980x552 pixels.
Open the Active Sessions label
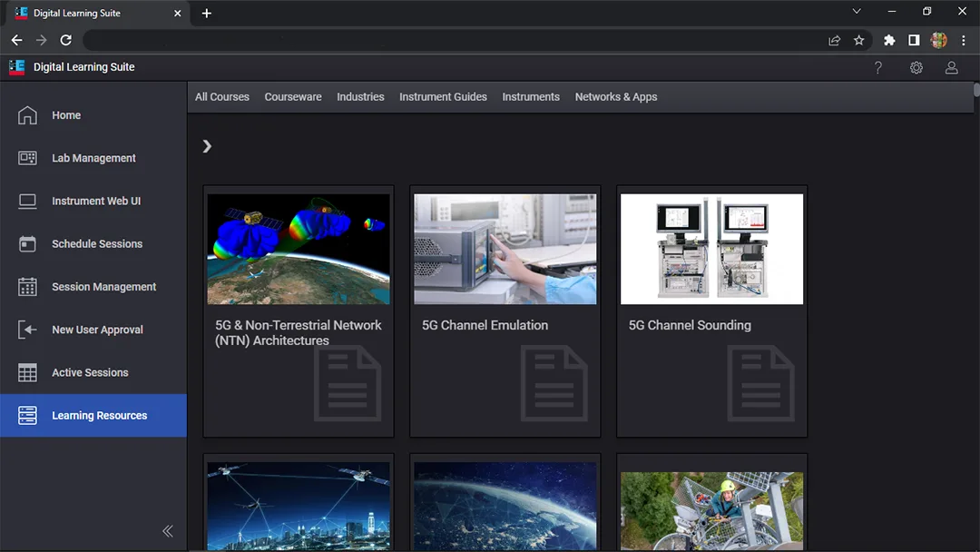[90, 372]
